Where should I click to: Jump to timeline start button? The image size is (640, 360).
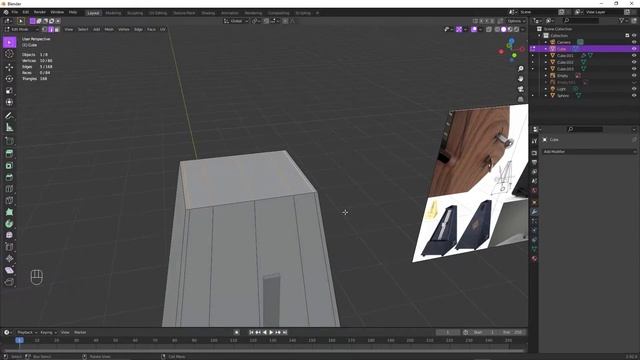pos(251,332)
